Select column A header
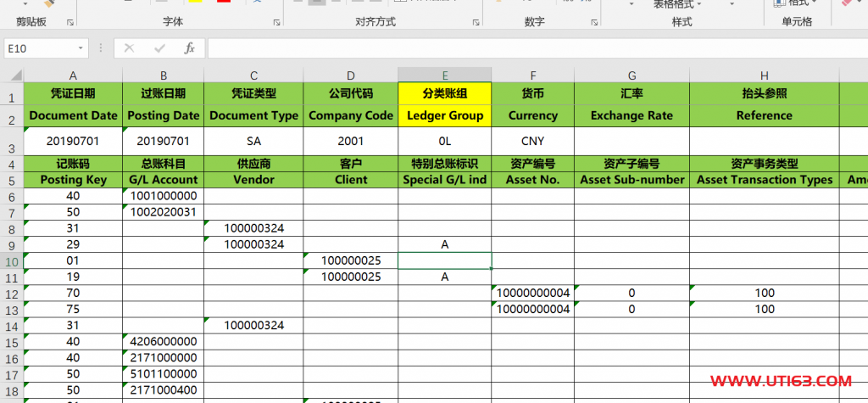The height and width of the screenshot is (403, 868). pos(73,76)
